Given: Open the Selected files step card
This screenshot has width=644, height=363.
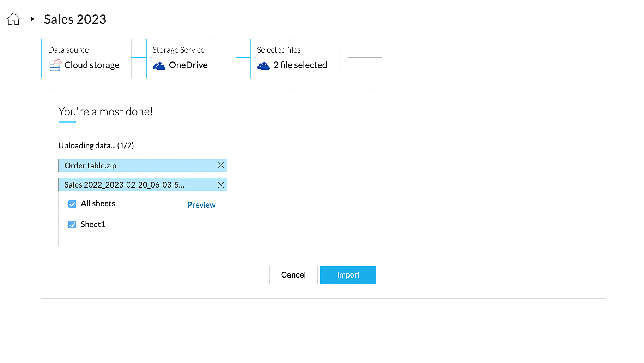Looking at the screenshot, I should [x=295, y=59].
